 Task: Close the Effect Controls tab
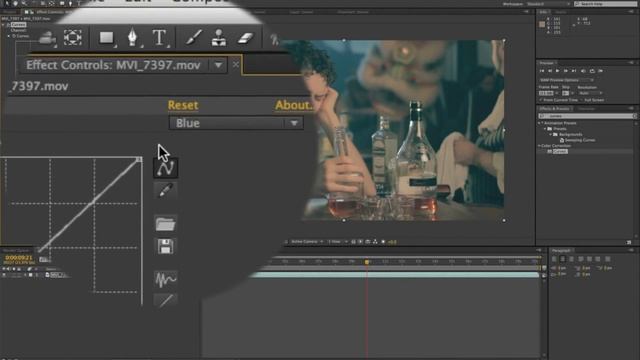[236, 64]
